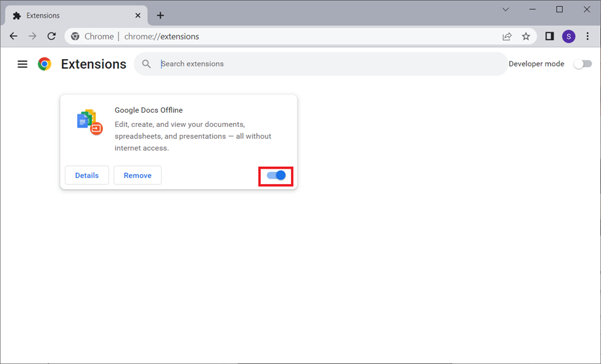Screen dimensions: 601x364
Task: Click the Chrome logo beside Extensions title
Action: tap(44, 64)
